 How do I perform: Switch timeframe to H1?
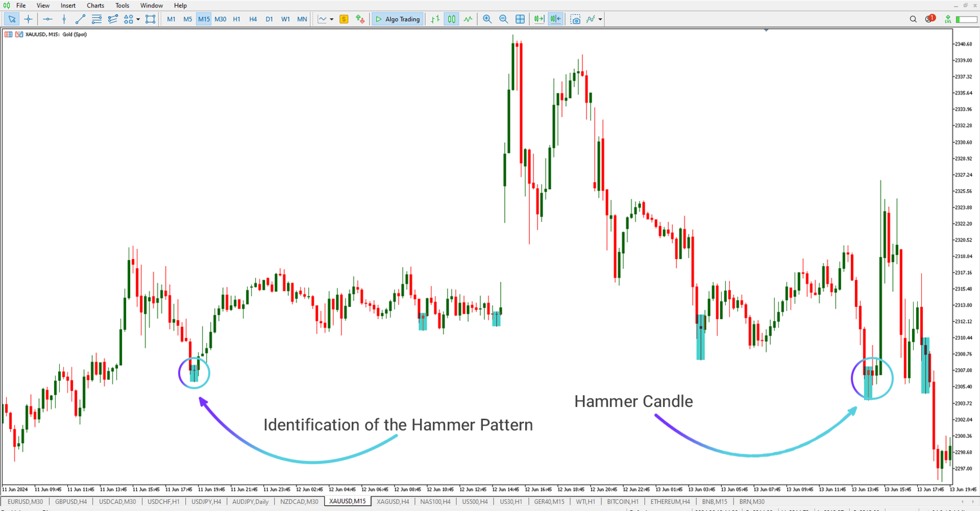point(236,19)
